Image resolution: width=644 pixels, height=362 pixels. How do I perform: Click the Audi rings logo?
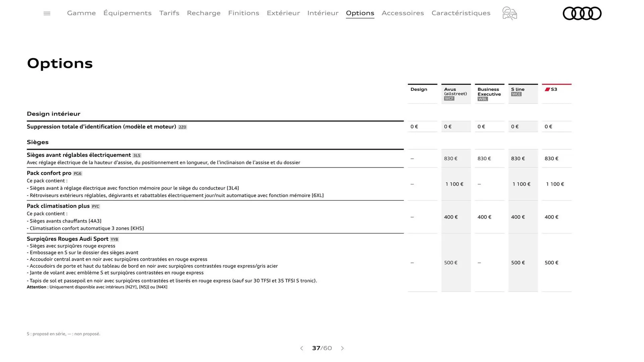click(582, 13)
